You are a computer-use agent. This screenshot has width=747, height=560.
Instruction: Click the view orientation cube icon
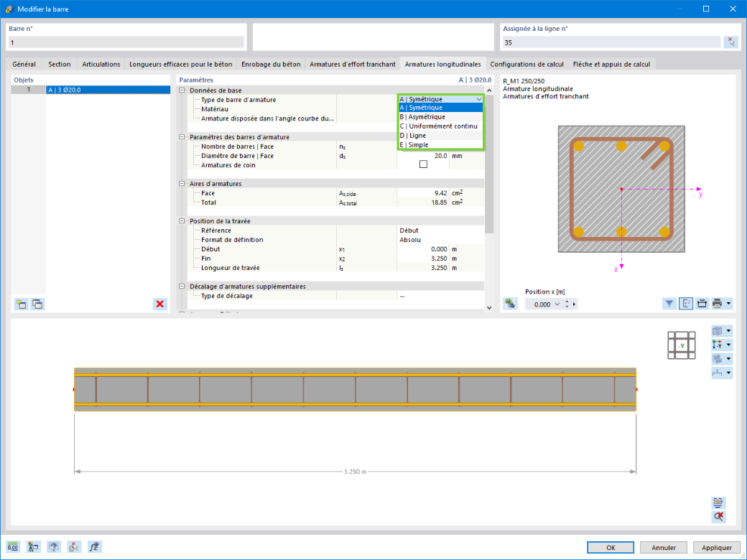coord(681,345)
